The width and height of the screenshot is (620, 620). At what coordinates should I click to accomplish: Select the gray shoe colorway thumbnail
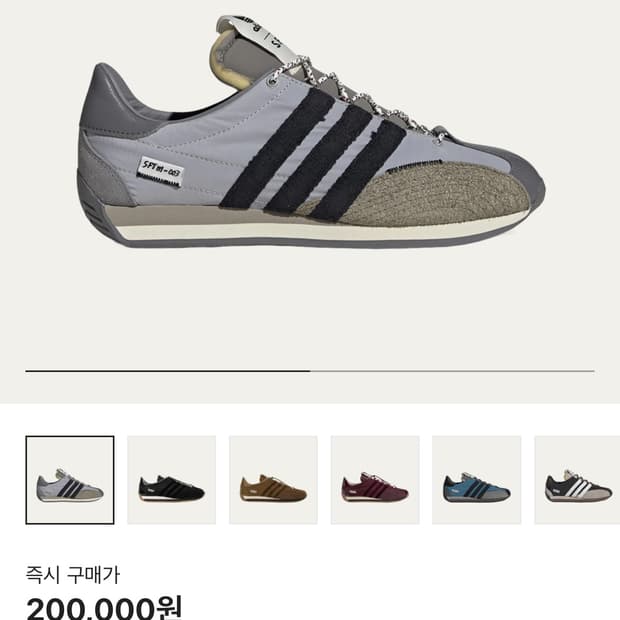tap(70, 480)
